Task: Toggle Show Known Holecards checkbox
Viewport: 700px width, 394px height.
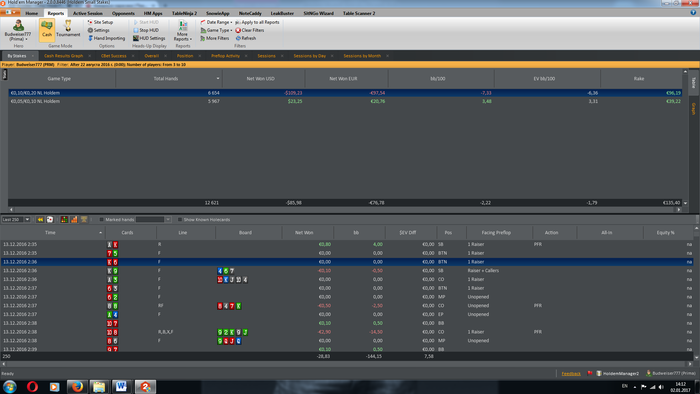Action: point(180,220)
